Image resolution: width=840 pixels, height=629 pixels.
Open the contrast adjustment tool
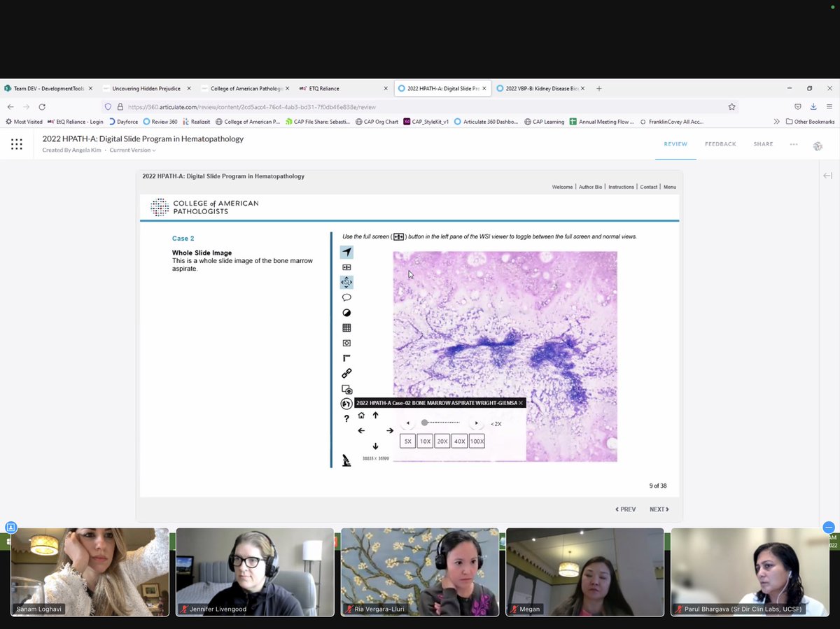point(346,313)
